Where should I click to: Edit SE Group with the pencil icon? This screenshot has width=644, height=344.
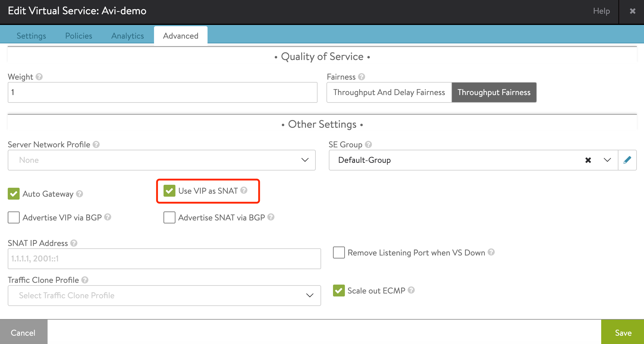[627, 160]
